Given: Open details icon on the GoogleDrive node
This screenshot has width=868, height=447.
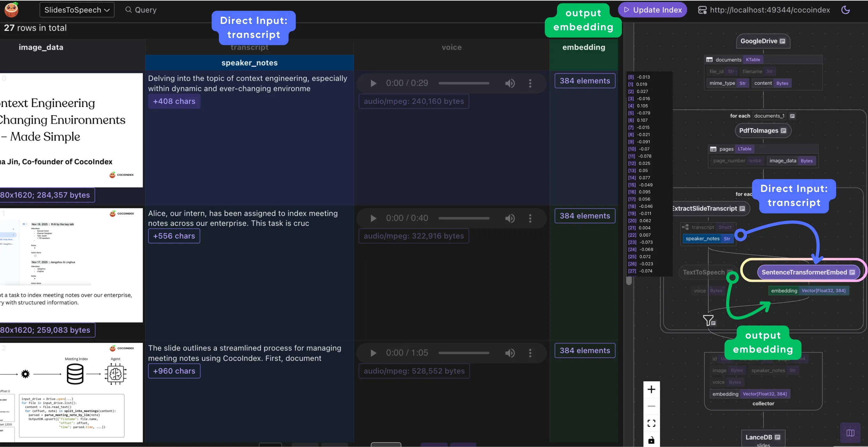Looking at the screenshot, I should click(x=782, y=41).
